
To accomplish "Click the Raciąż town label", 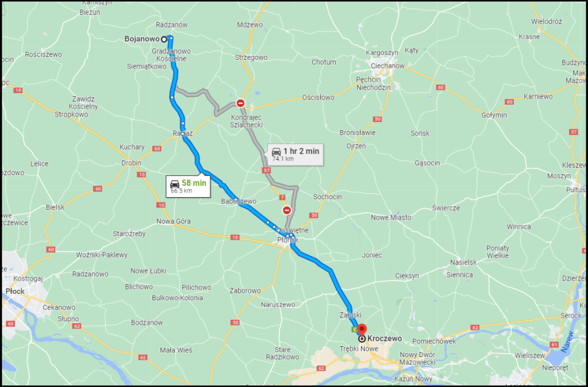I will 183,133.
